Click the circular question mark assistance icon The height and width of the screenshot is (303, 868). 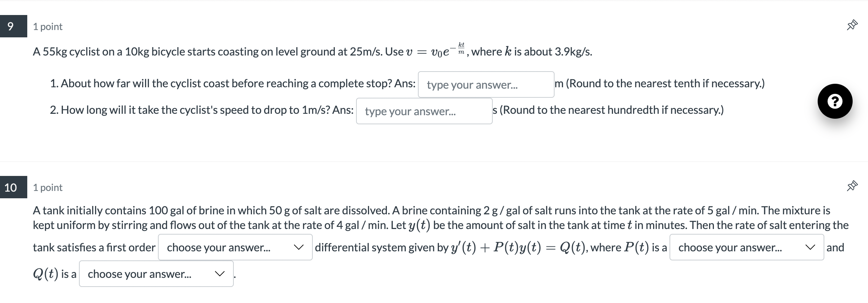click(835, 101)
